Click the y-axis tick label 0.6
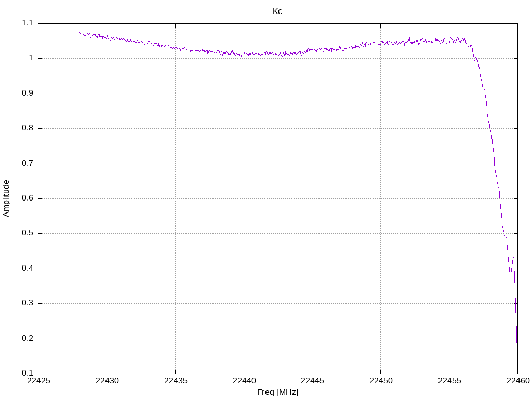Image resolution: width=532 pixels, height=399 pixels. (28, 198)
